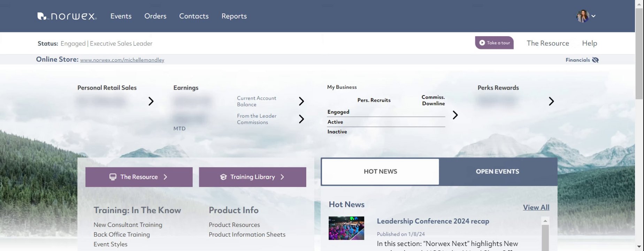The image size is (644, 251).
Task: Expand From the Leader Commissions chevron
Action: tap(301, 119)
